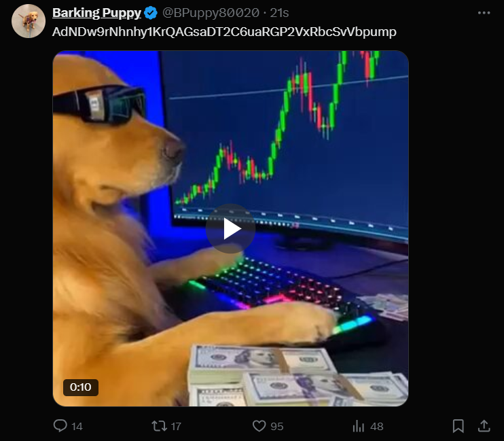Screen dimensions: 504x441
Task: Click the blue verified badge
Action: point(150,13)
